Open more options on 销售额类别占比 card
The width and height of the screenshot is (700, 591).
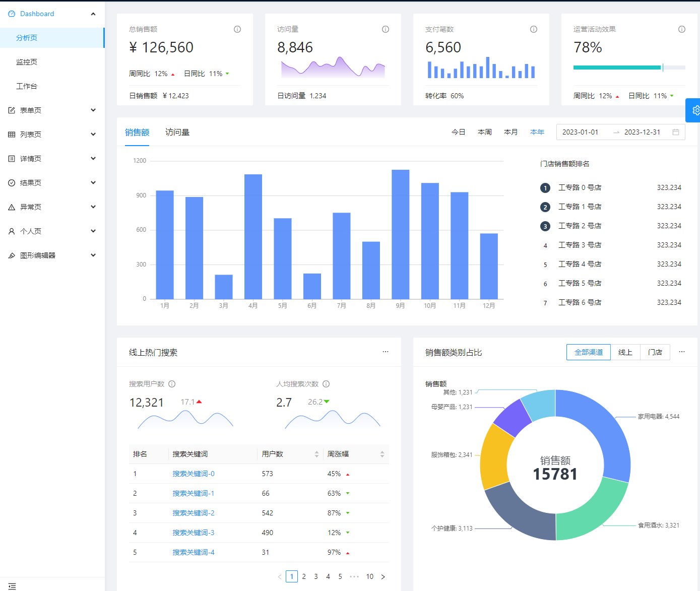coord(682,352)
